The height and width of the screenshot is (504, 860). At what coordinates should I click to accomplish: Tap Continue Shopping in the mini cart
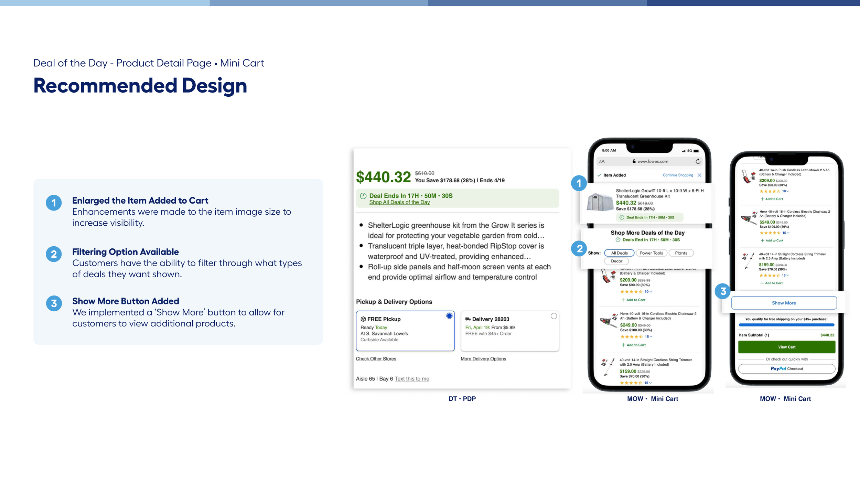(x=678, y=175)
